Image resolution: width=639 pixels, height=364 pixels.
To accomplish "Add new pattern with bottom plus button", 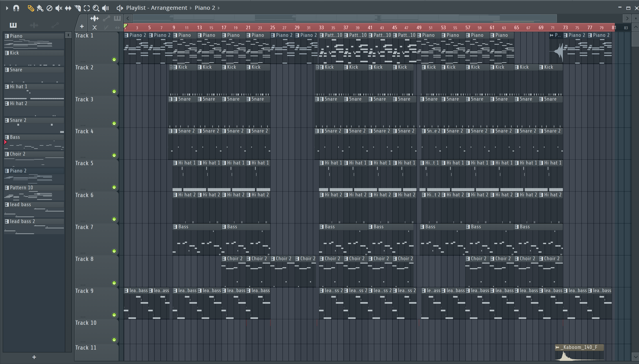I will 34,357.
